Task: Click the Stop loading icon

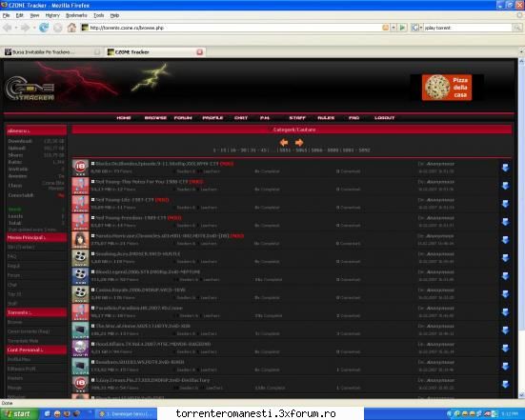Action: click(57, 28)
